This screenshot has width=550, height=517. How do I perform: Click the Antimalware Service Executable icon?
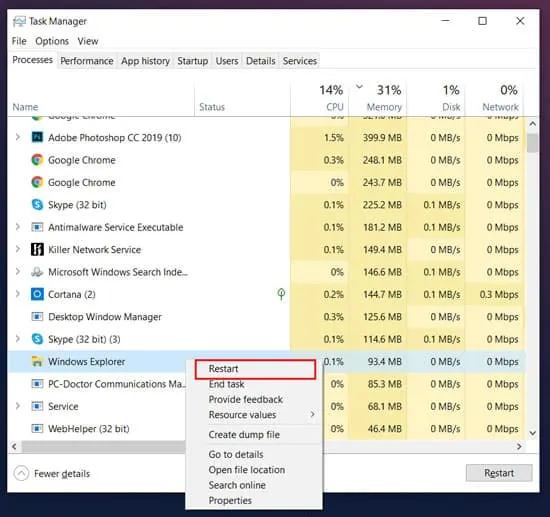tap(37, 227)
